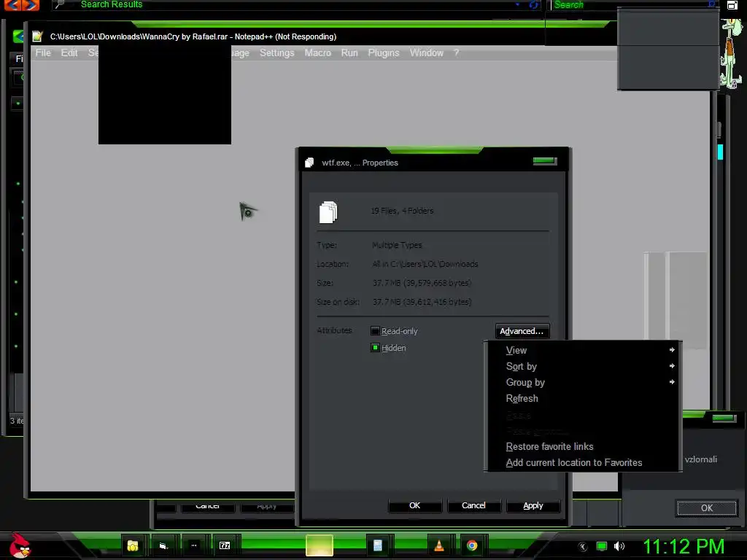Open the Notepad++ Run menu

pos(349,52)
